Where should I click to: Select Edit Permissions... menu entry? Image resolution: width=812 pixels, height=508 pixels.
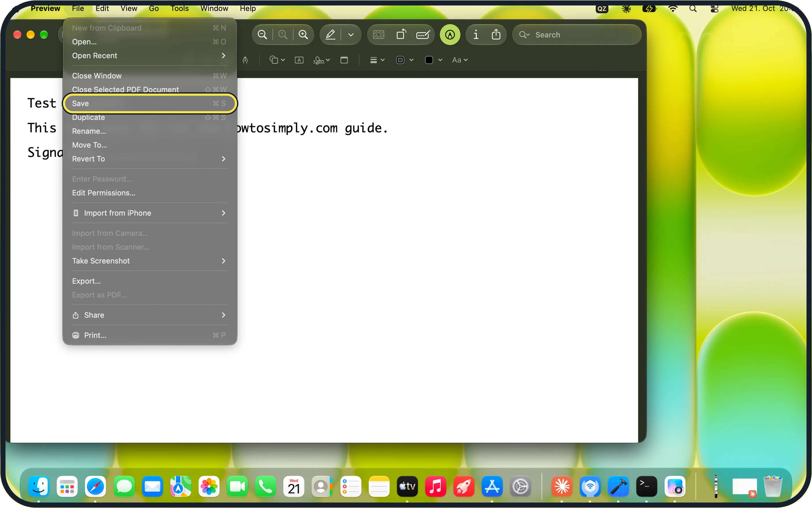[150, 193]
